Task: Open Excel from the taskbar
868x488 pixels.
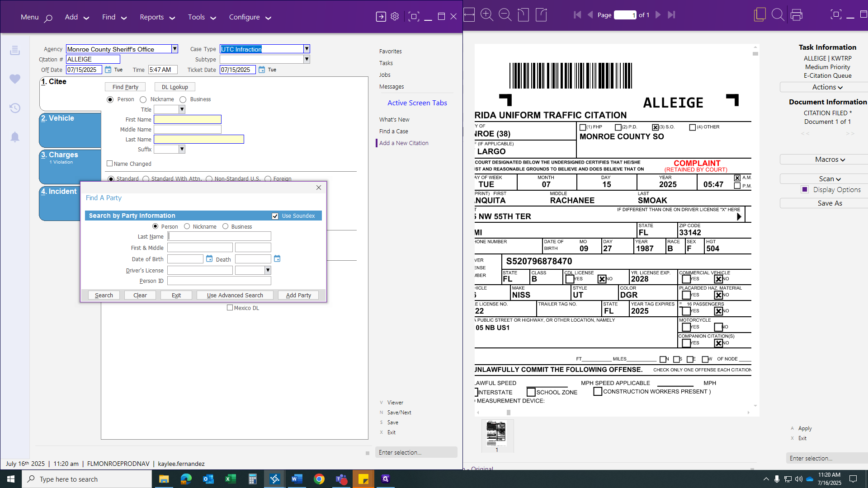Action: 231,479
